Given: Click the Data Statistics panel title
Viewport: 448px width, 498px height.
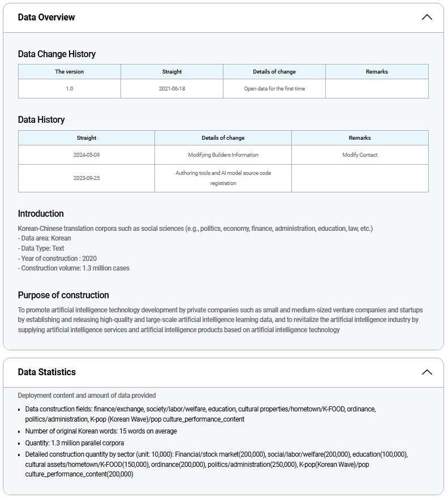Looking at the screenshot, I should click(x=46, y=372).
